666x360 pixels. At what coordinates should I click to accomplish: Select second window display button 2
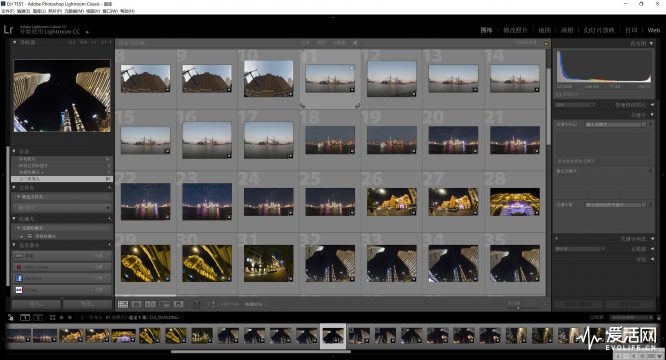[38, 317]
